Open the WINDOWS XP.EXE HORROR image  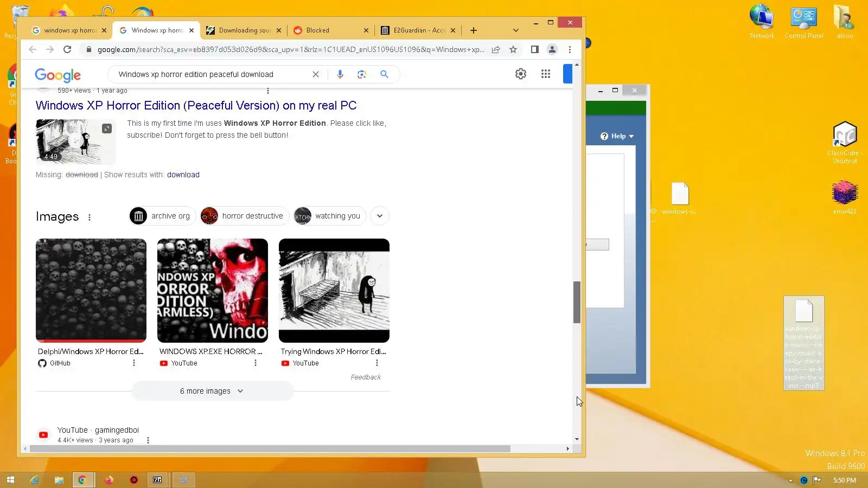[x=213, y=291]
